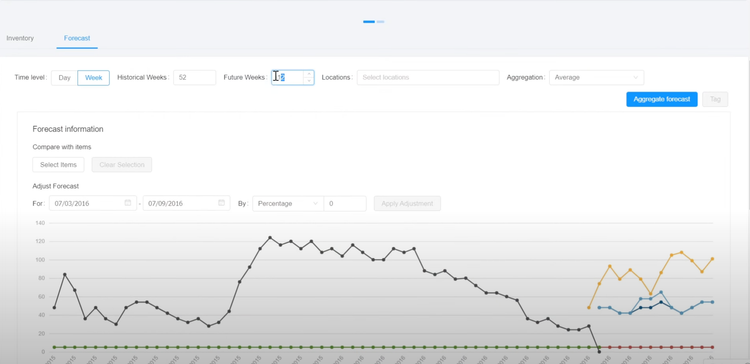The image size is (750, 364).
Task: Select the Week time level
Action: coord(93,77)
